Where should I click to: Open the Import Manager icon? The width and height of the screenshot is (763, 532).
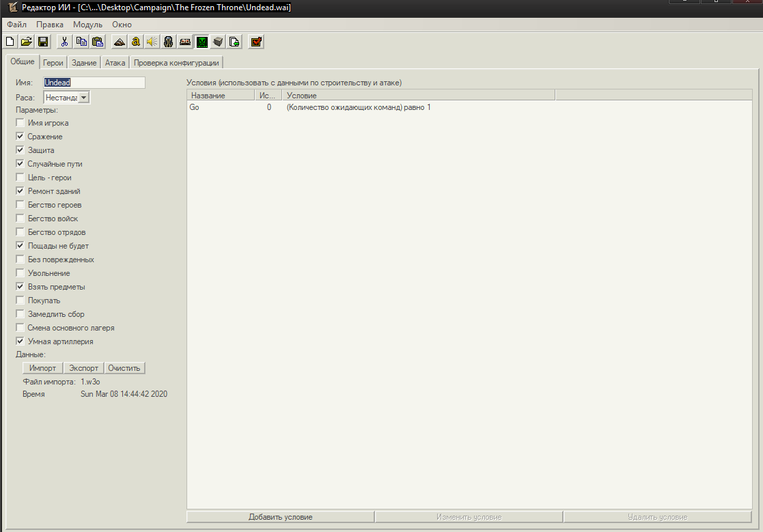(234, 42)
